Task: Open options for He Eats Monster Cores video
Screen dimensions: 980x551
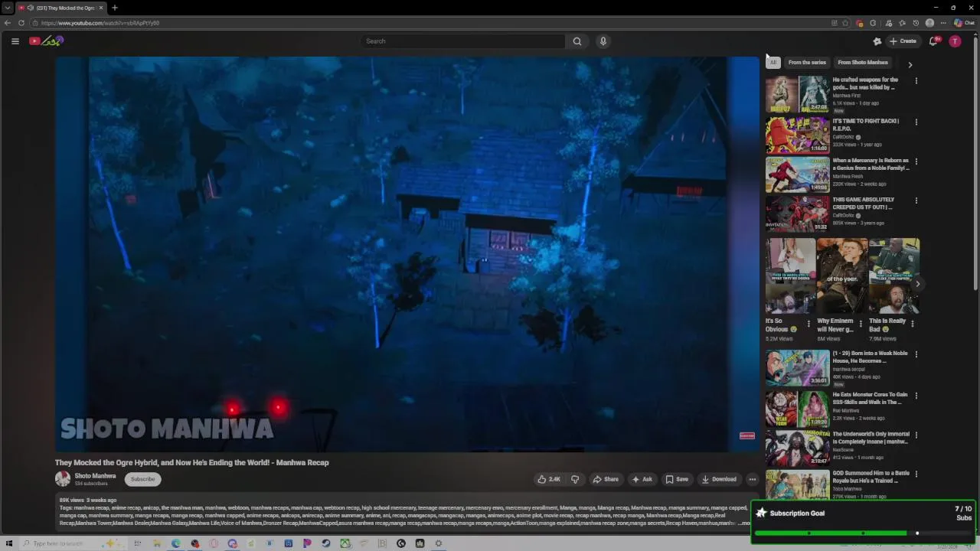Action: coord(916,396)
